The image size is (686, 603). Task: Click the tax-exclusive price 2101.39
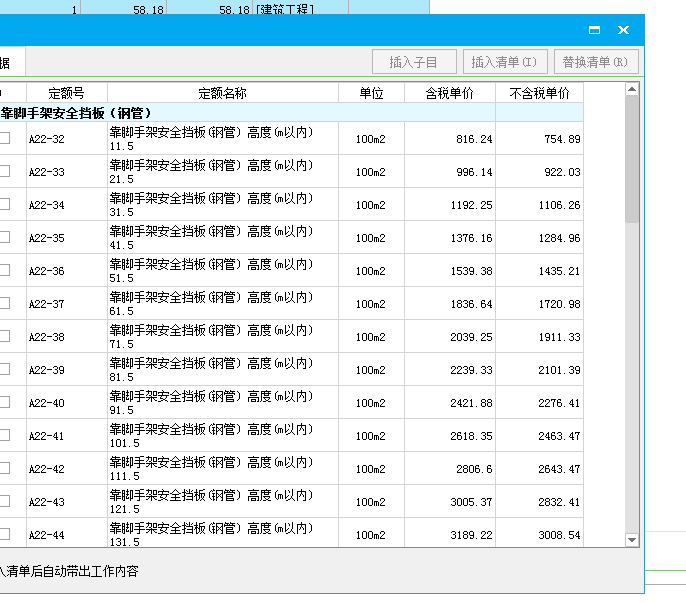point(560,370)
